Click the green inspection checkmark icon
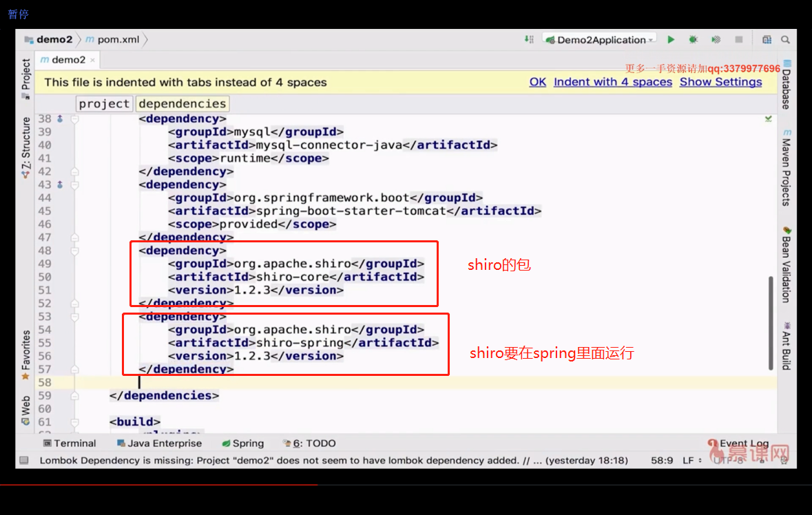Viewport: 812px width, 515px height. click(x=769, y=119)
